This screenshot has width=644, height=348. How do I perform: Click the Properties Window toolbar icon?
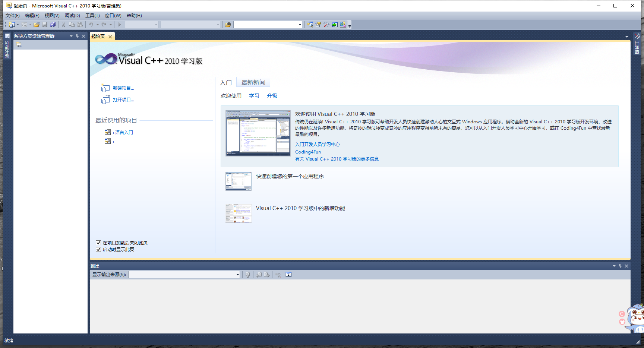(318, 25)
